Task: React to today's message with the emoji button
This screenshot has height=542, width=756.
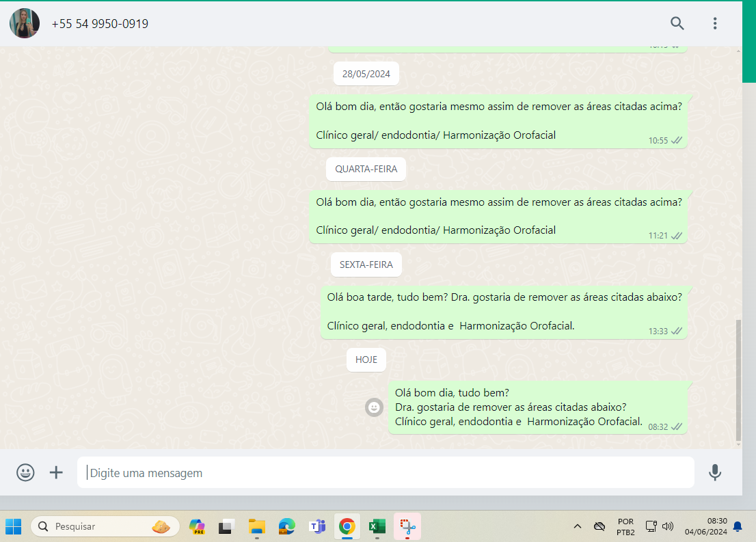Action: click(374, 407)
